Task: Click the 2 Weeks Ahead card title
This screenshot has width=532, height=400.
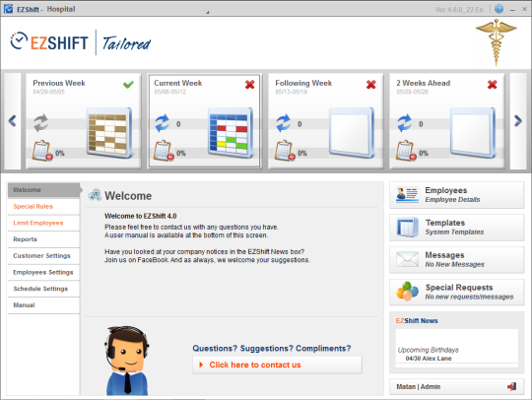Action: [423, 83]
